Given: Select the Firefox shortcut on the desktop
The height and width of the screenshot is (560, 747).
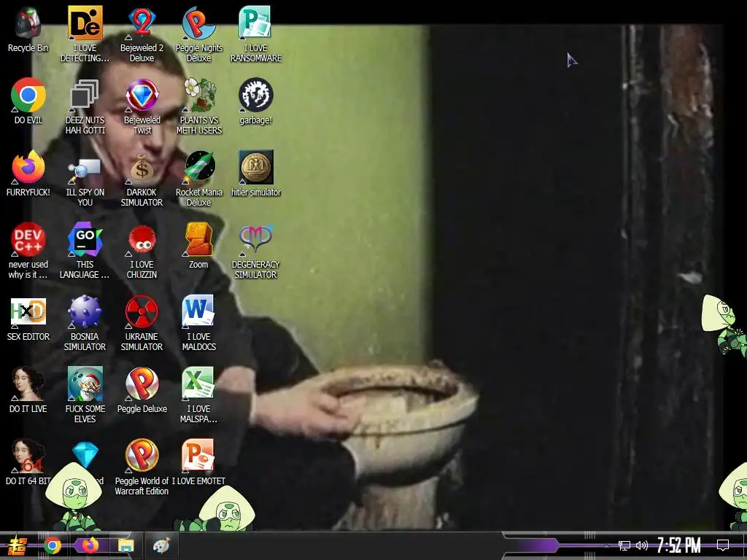Looking at the screenshot, I should click(28, 174).
